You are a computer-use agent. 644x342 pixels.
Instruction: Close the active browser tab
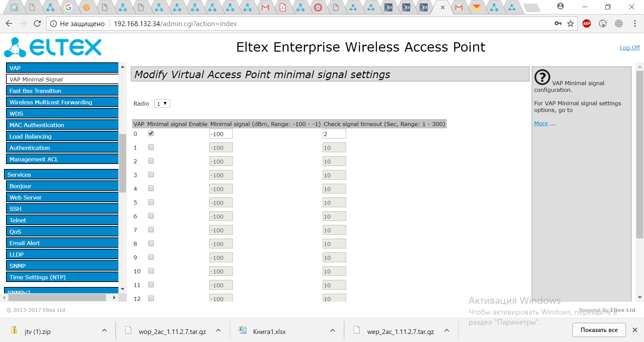pos(443,7)
